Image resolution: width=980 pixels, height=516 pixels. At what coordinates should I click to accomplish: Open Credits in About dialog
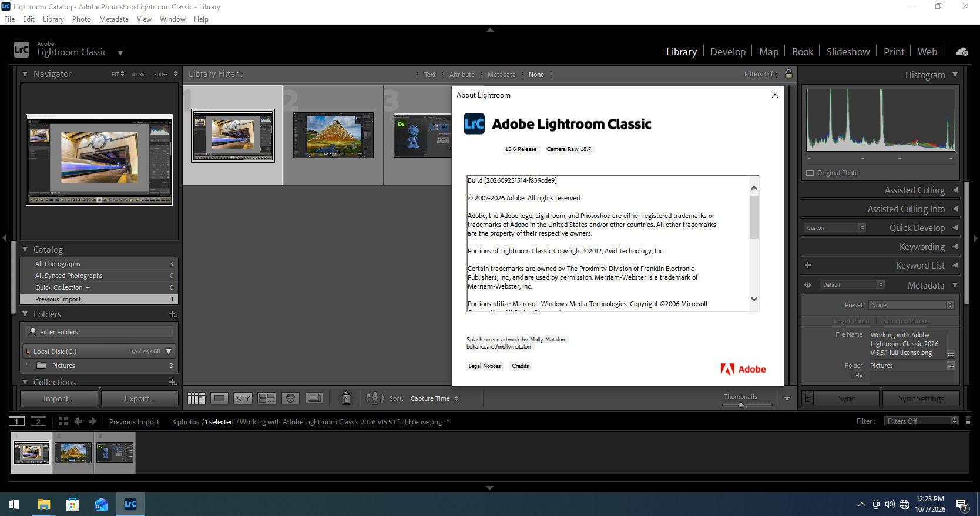coord(521,366)
